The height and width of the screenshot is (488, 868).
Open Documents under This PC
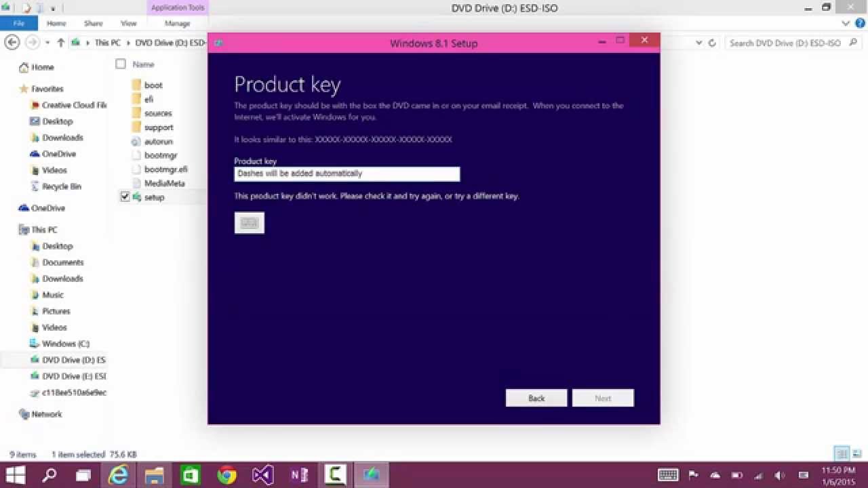(x=62, y=262)
